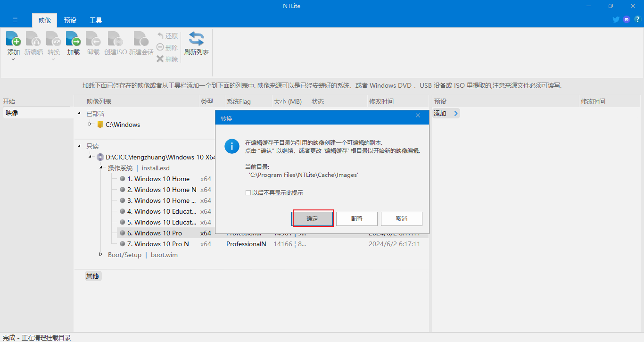Screen dimensions: 644x342
Task: Click the Cache\Images path in dialog
Action: [x=304, y=175]
